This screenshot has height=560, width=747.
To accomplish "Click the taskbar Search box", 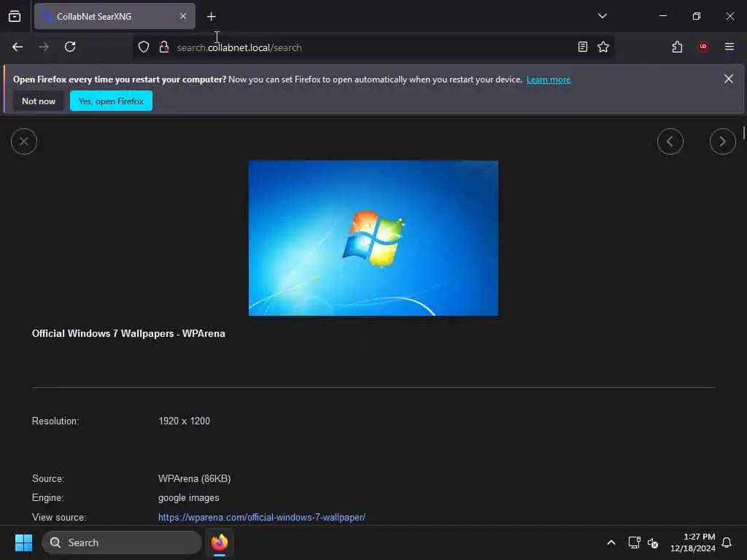I will click(x=122, y=542).
